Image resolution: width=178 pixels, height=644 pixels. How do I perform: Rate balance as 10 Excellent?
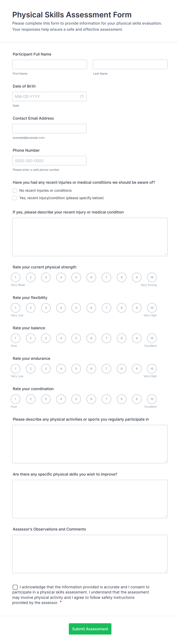click(152, 338)
